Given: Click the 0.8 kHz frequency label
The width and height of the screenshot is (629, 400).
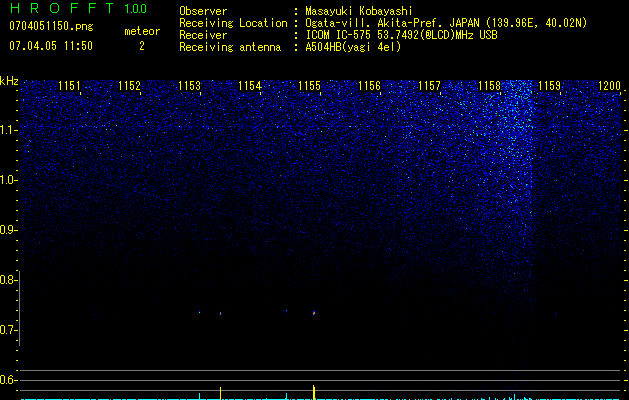Looking at the screenshot, I should 9,280.
